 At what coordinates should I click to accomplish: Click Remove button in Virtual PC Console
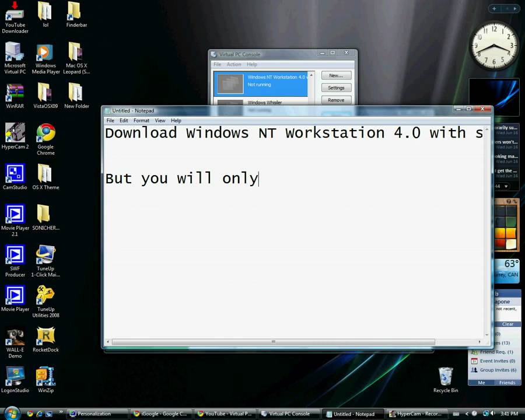(336, 100)
